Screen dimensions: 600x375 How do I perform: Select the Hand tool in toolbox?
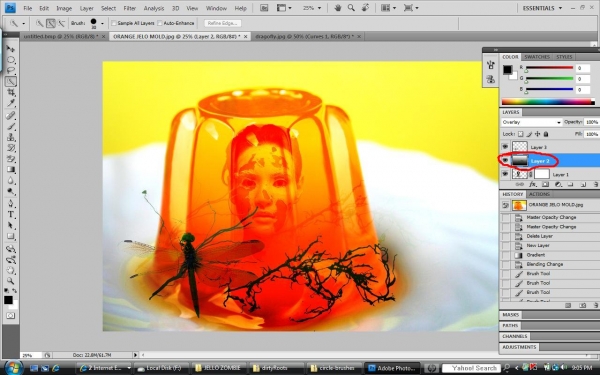10,270
